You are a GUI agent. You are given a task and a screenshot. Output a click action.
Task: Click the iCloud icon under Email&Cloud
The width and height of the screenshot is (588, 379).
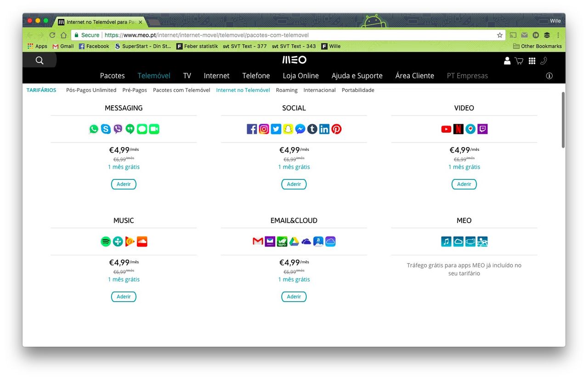[x=331, y=241]
